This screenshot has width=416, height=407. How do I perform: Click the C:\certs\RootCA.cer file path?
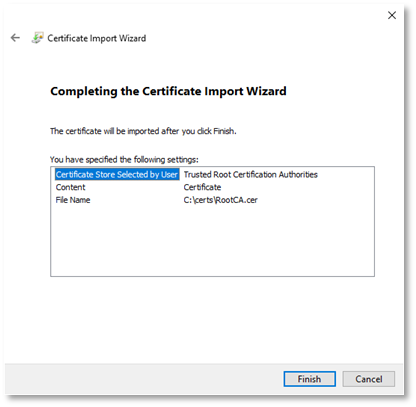(x=221, y=200)
